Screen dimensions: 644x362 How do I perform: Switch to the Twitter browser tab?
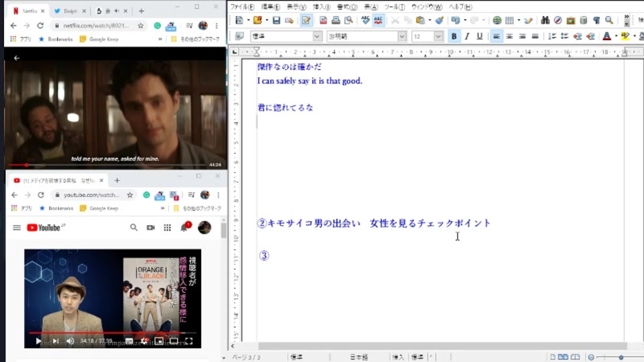click(x=67, y=11)
